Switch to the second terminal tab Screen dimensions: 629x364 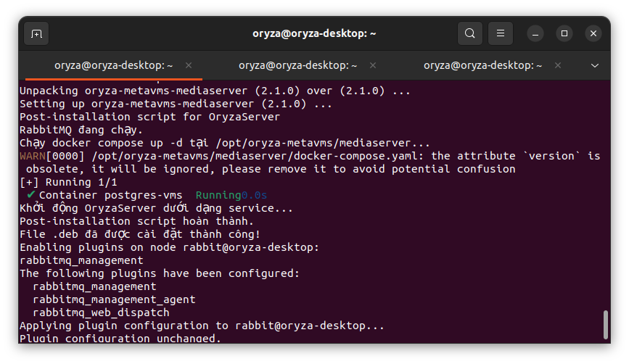(x=297, y=65)
